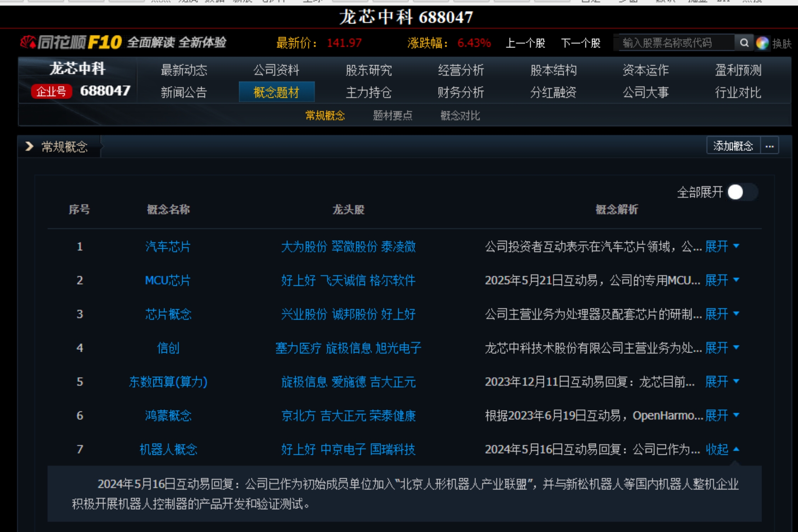Collapse the 机器人概念 analysis with 收起

[722, 449]
